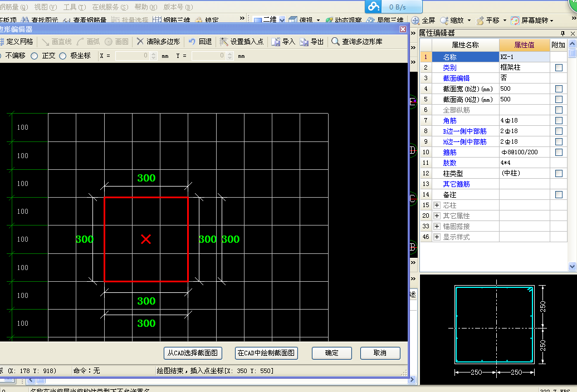
Task: Select the 正交 orthogonal radio button
Action: (34, 56)
